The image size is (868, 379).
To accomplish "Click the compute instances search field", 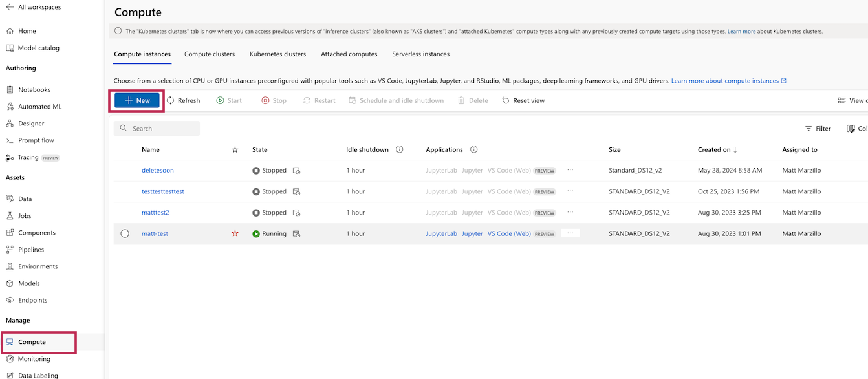I will coord(163,129).
